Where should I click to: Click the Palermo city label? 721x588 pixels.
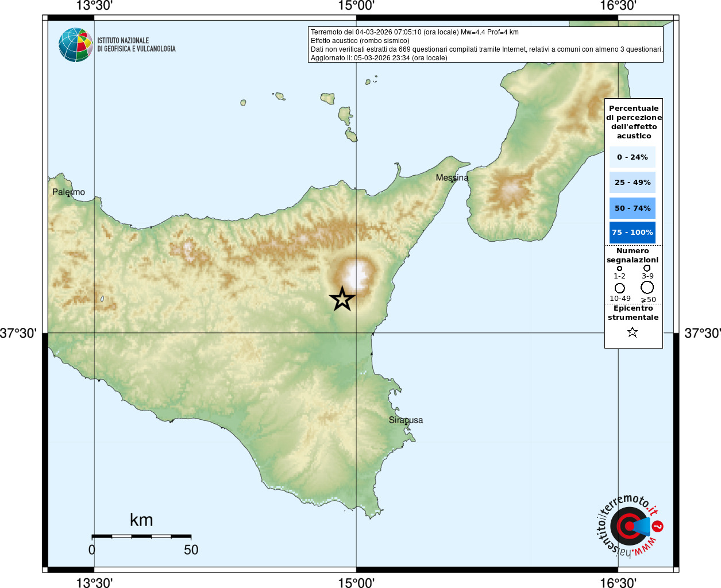(x=68, y=192)
